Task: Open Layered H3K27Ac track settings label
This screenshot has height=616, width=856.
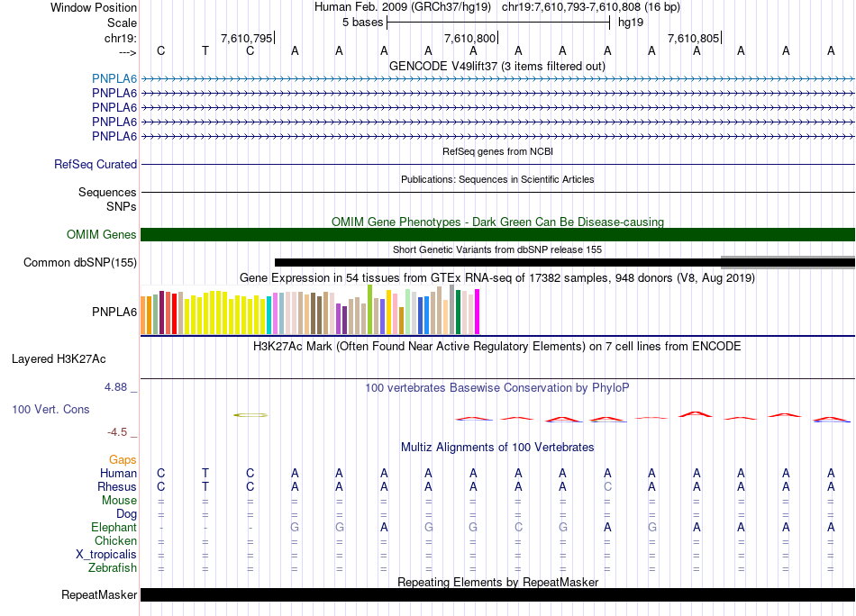Action: click(x=59, y=359)
